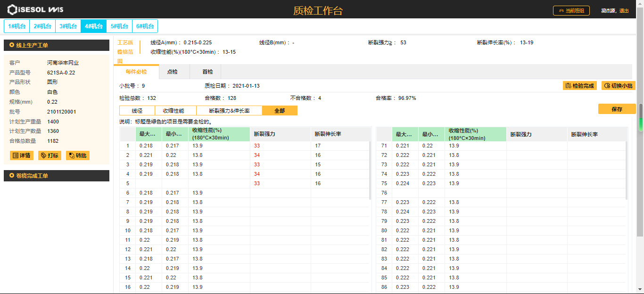
Task: Click the 打标 label tag icon
Action: click(50, 155)
